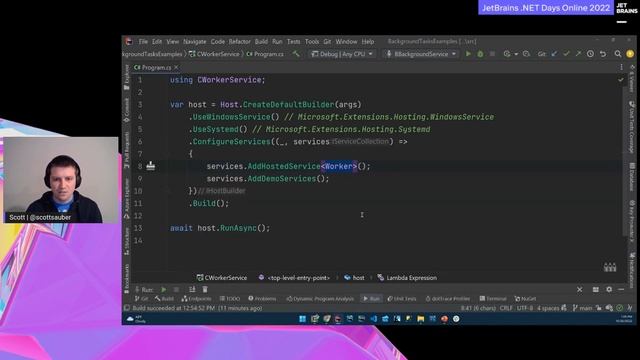The width and height of the screenshot is (640, 360).
Task: Open the Refactor menu
Action: coord(240,42)
